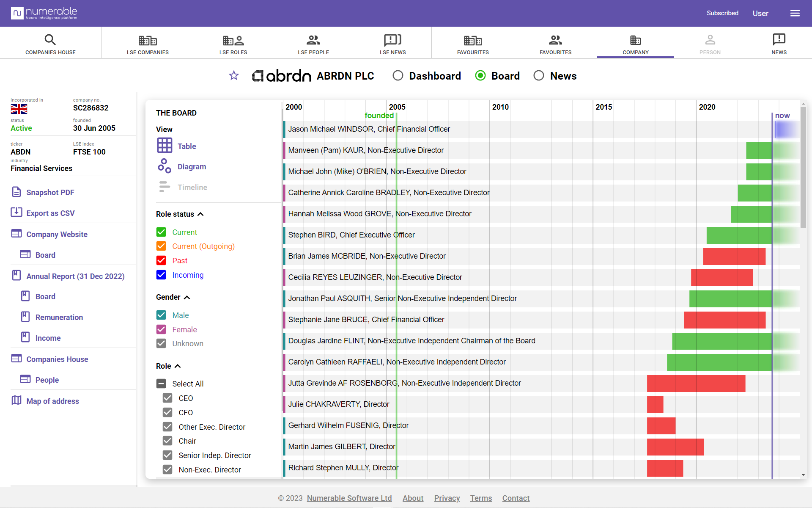Open the User menu
The image size is (812, 508).
click(x=760, y=14)
